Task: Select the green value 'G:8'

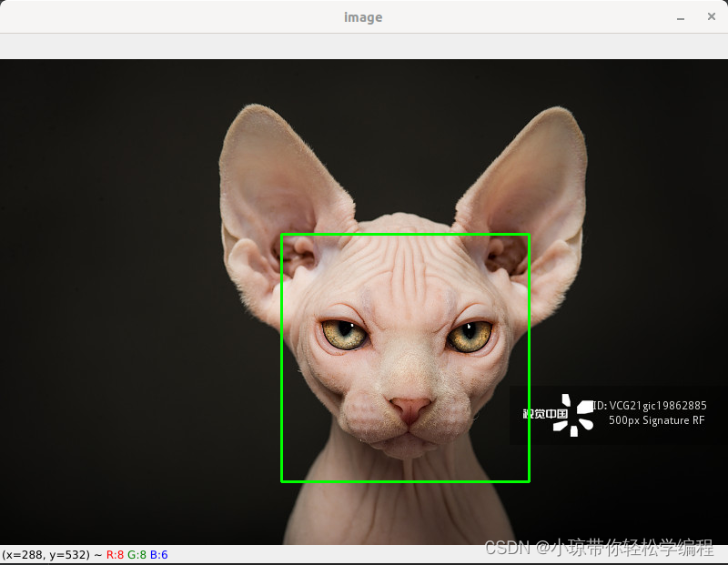Action: (x=137, y=555)
